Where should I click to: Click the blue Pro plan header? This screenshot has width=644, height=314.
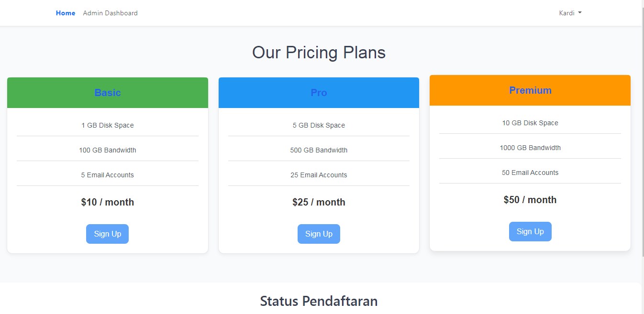coord(319,93)
